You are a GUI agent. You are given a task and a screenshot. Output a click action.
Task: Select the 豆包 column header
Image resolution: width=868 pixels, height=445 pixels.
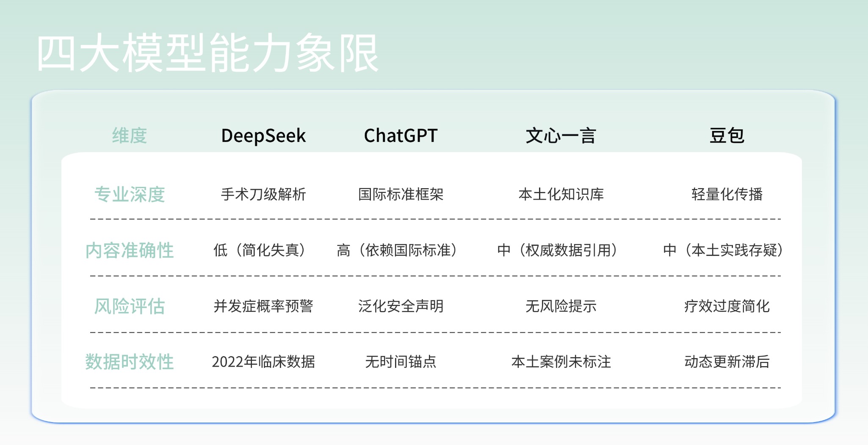tap(727, 136)
